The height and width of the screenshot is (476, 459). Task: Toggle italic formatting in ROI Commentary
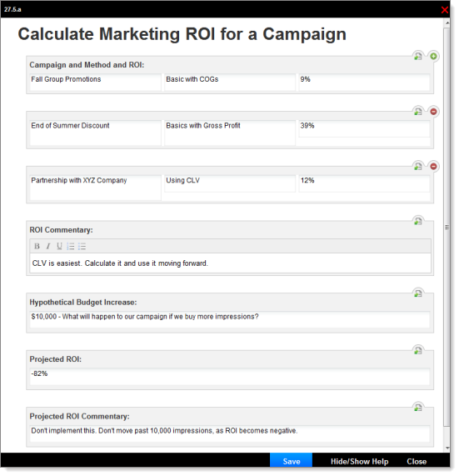(48, 246)
